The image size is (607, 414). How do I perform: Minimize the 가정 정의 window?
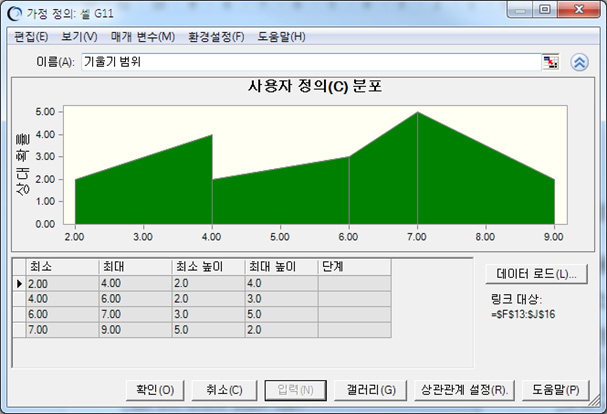pos(521,10)
